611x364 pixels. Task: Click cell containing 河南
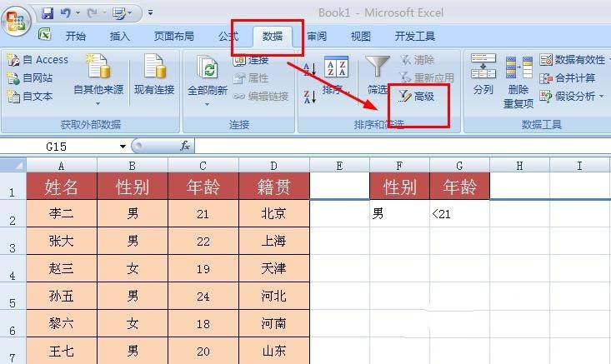point(274,323)
